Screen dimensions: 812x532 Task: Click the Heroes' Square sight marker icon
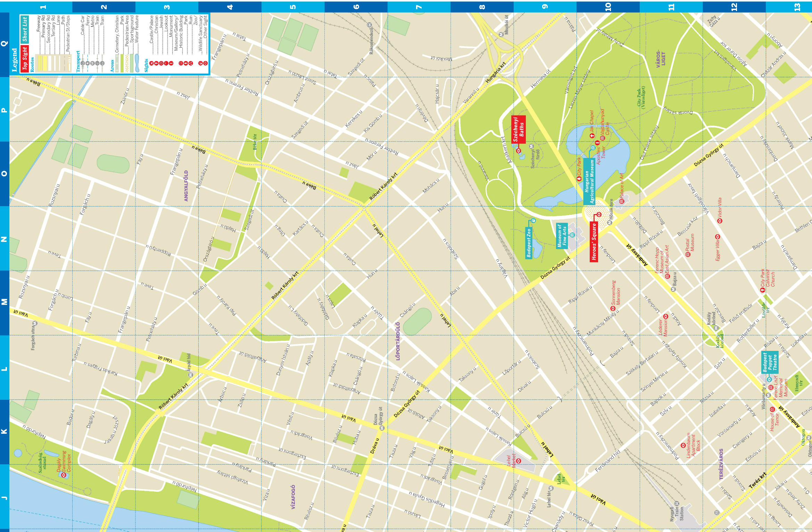coord(599,214)
